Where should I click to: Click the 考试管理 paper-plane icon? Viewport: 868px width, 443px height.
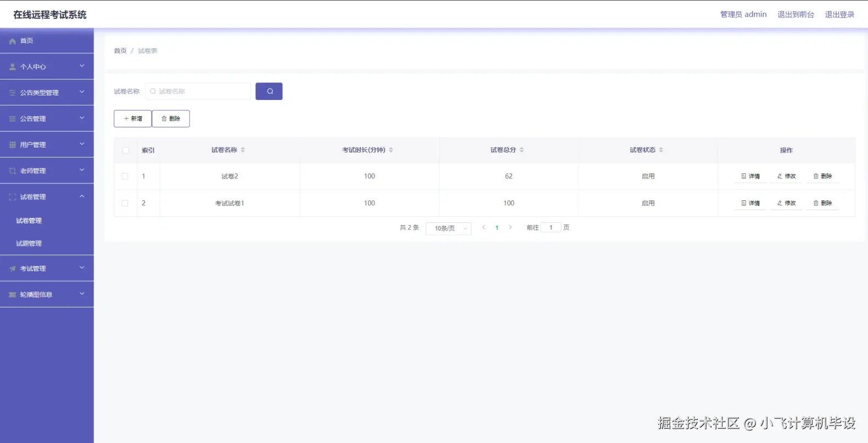coord(12,268)
